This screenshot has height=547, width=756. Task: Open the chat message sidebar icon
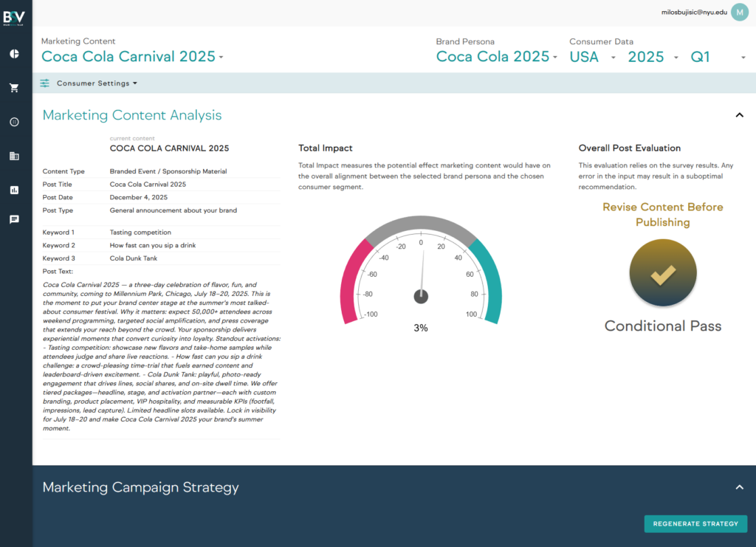click(14, 219)
